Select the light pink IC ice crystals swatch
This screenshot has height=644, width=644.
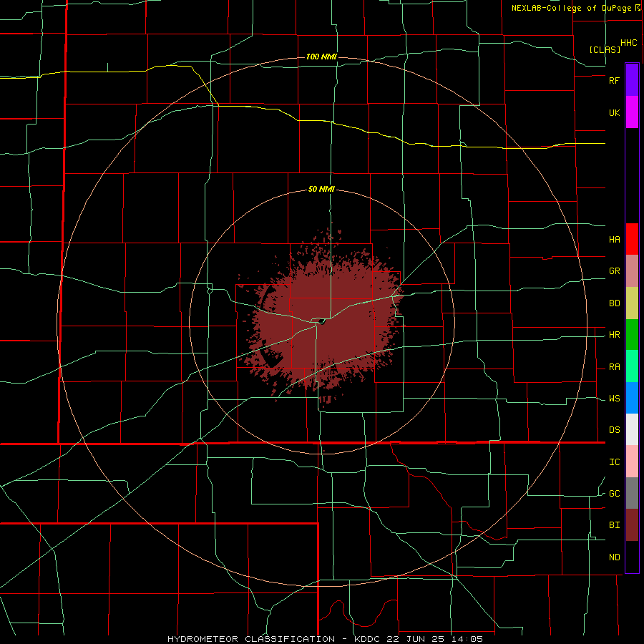(632, 462)
